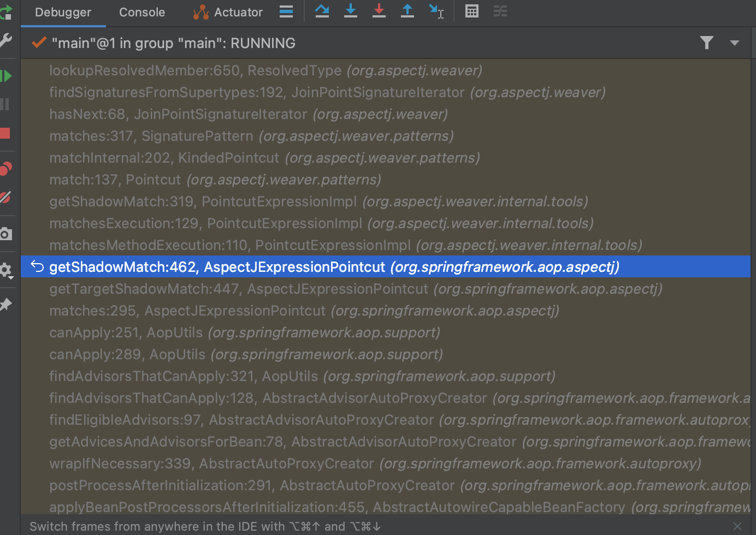
Task: Select frame lookupResolvedMember:650, ResolvedType
Action: (x=385, y=70)
